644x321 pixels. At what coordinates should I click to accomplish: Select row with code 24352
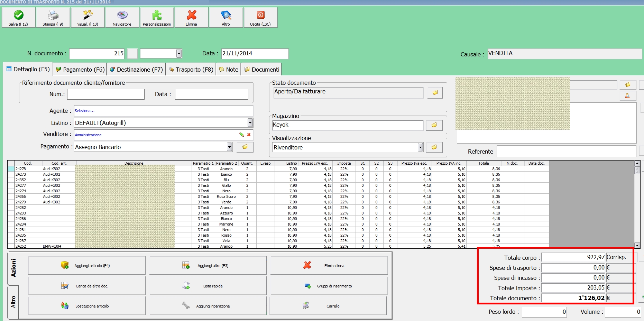pos(278,180)
